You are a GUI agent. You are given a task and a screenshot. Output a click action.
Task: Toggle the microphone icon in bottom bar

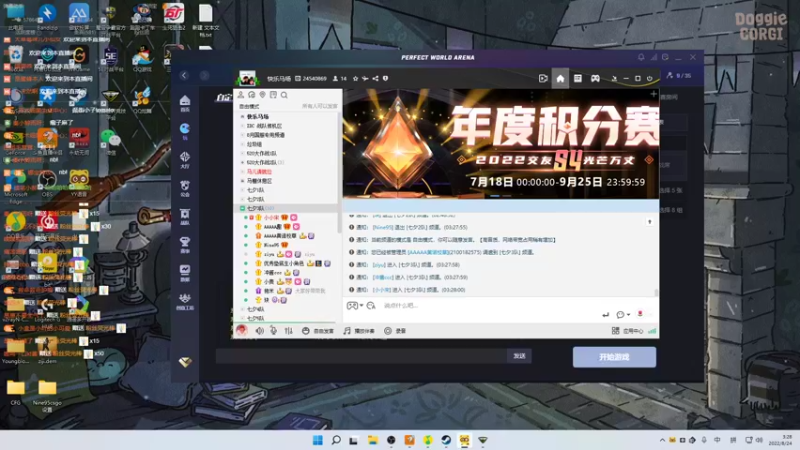(273, 331)
